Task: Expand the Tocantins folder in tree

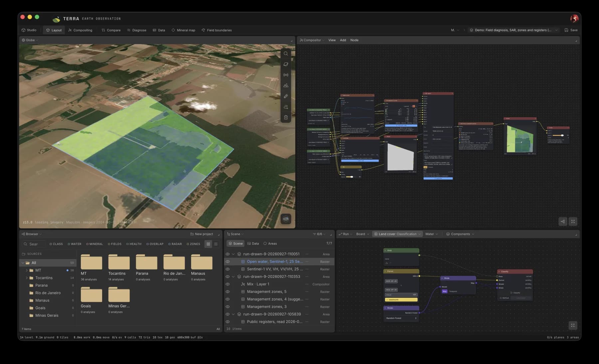Action: 27,278
